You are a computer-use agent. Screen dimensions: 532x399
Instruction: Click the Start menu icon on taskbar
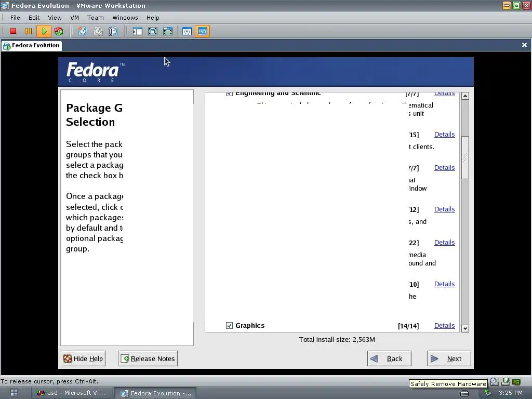point(14,393)
